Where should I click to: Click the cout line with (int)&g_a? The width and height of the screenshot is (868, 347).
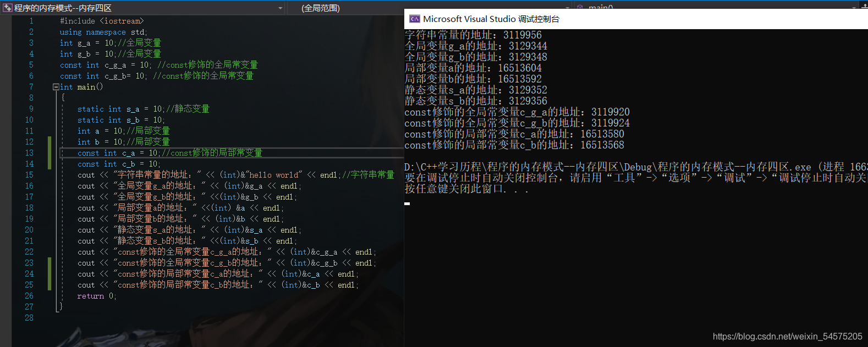tap(190, 186)
